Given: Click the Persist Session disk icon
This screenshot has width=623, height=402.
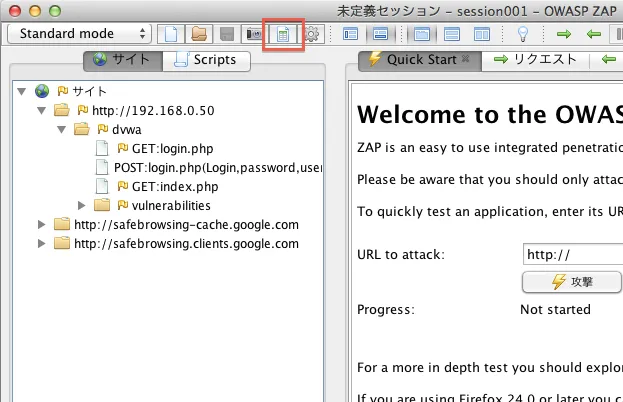Looking at the screenshot, I should click(x=227, y=34).
